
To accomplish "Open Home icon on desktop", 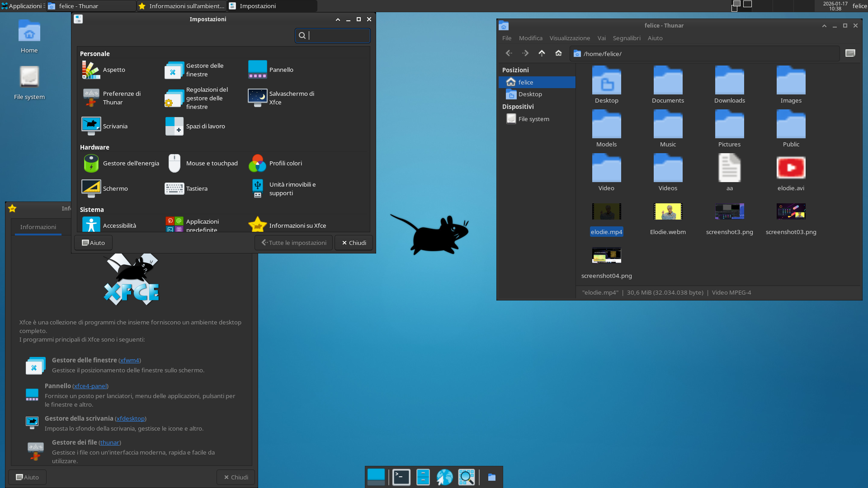I will [x=29, y=36].
